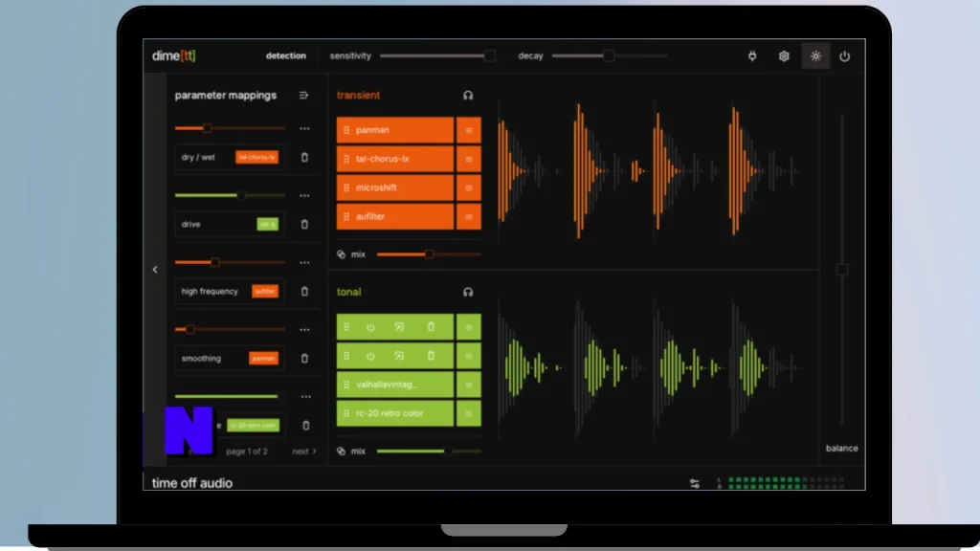Screen dimensions: 980x551
Task: Click the tonal mix slider handle
Action: pos(448,452)
